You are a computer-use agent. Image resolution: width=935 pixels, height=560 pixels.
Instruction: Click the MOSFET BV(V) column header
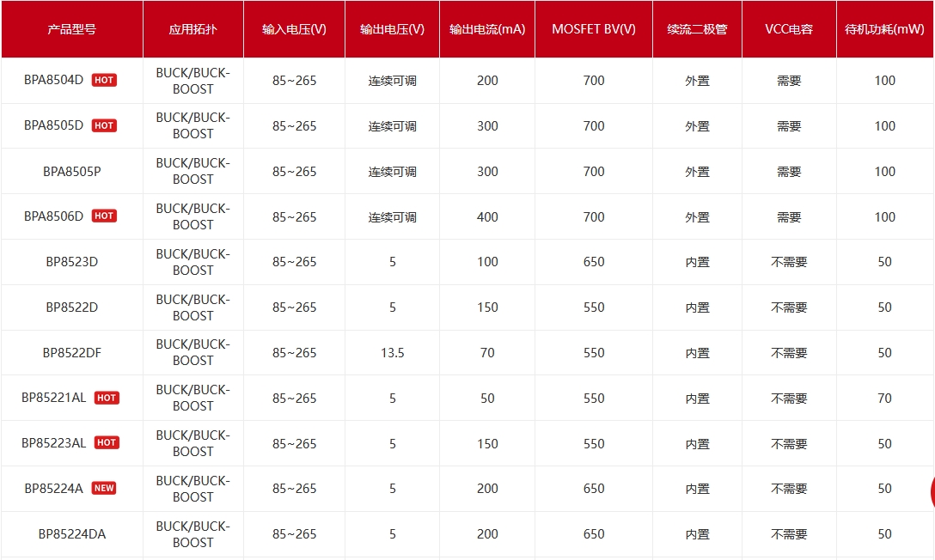(x=594, y=29)
